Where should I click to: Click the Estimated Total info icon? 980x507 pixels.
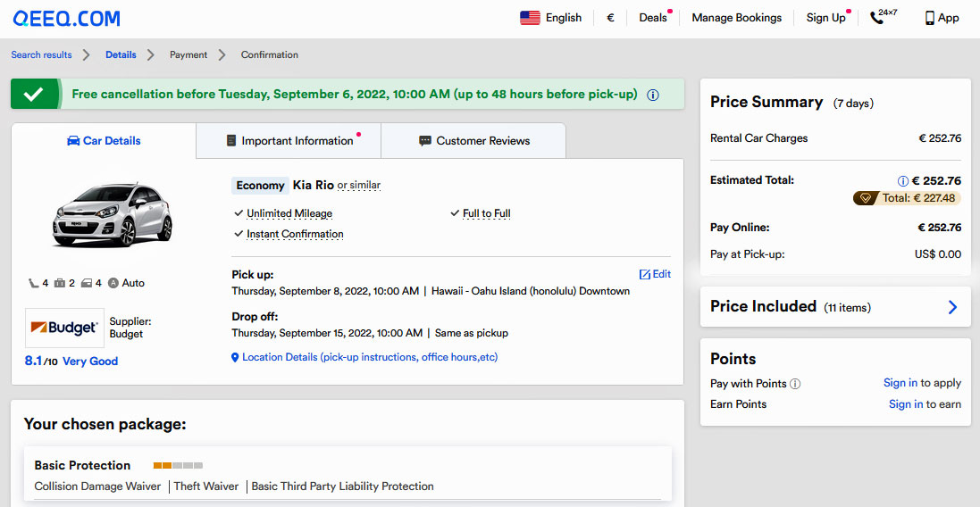coord(902,181)
